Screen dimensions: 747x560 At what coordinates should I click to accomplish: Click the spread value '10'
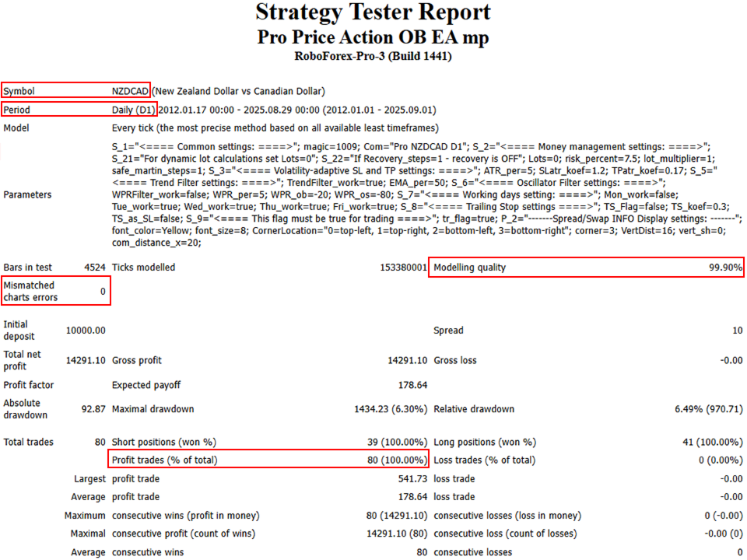click(738, 331)
